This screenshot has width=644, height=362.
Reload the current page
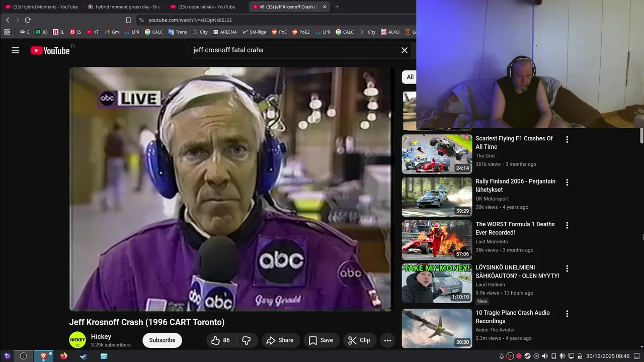pyautogui.click(x=28, y=20)
